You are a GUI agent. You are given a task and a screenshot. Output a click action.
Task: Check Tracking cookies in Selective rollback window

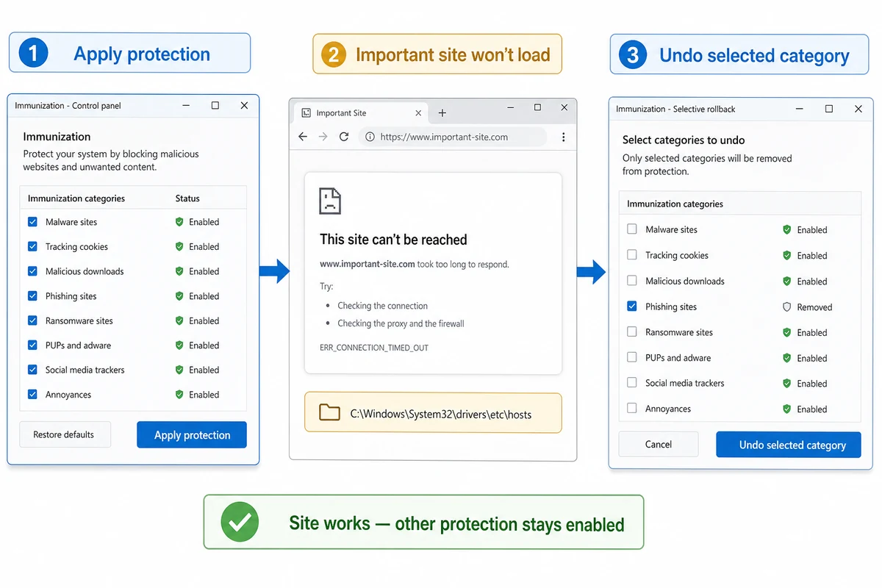632,255
